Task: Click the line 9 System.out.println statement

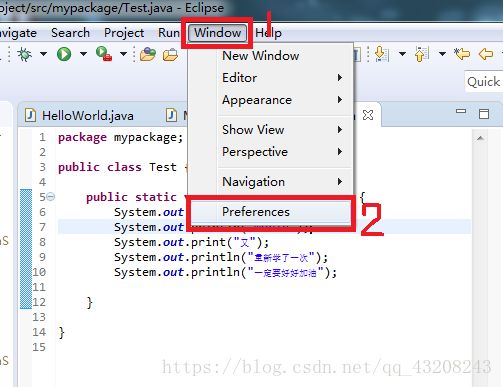Action: 221,257
